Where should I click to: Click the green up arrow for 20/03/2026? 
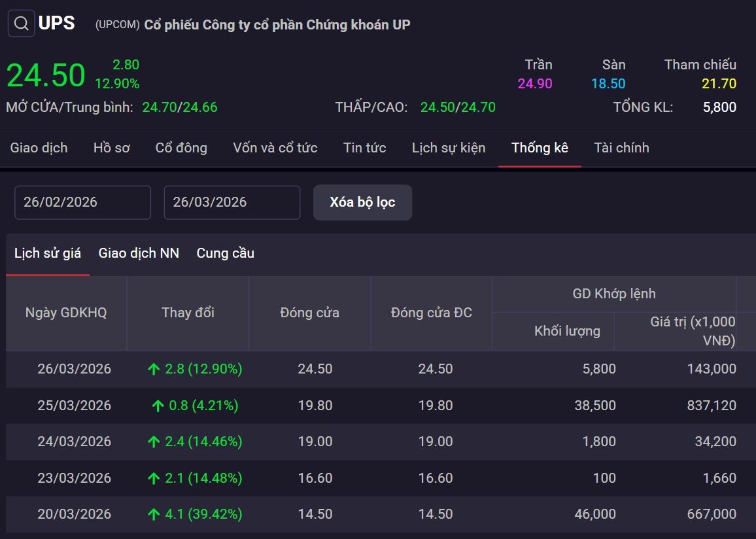click(154, 515)
